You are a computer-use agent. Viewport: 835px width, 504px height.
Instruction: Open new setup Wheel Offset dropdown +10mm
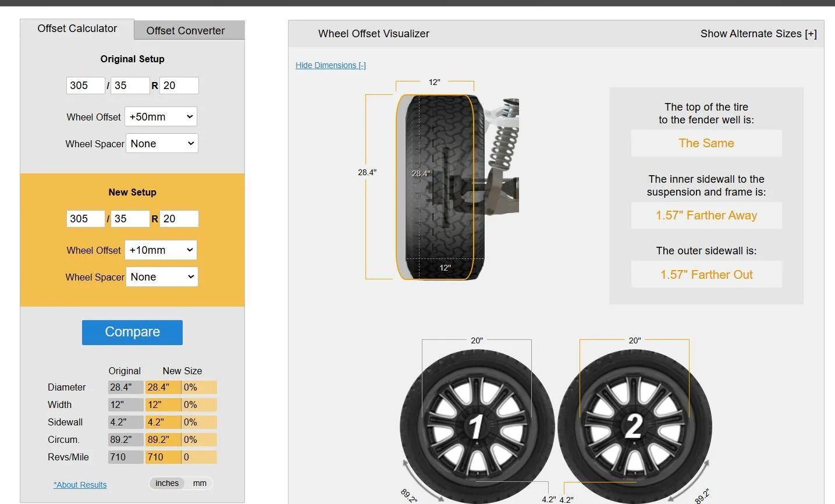point(161,250)
